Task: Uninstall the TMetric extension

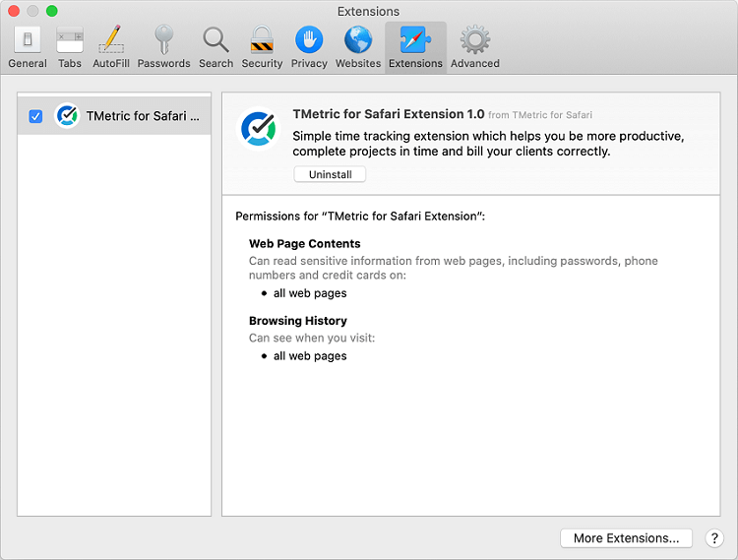Action: (330, 174)
